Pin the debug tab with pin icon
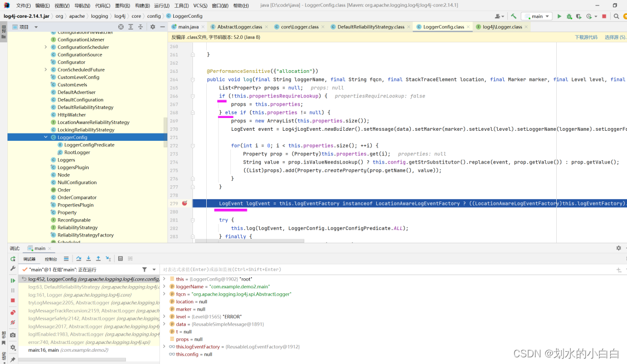Screen dimensions: 627x364 [13, 360]
